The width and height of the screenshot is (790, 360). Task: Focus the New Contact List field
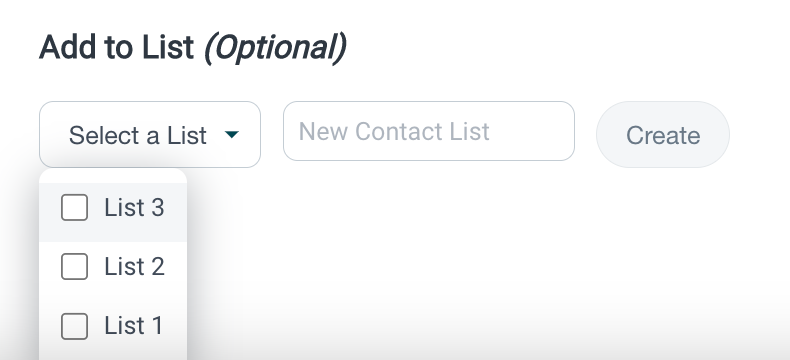coord(429,131)
